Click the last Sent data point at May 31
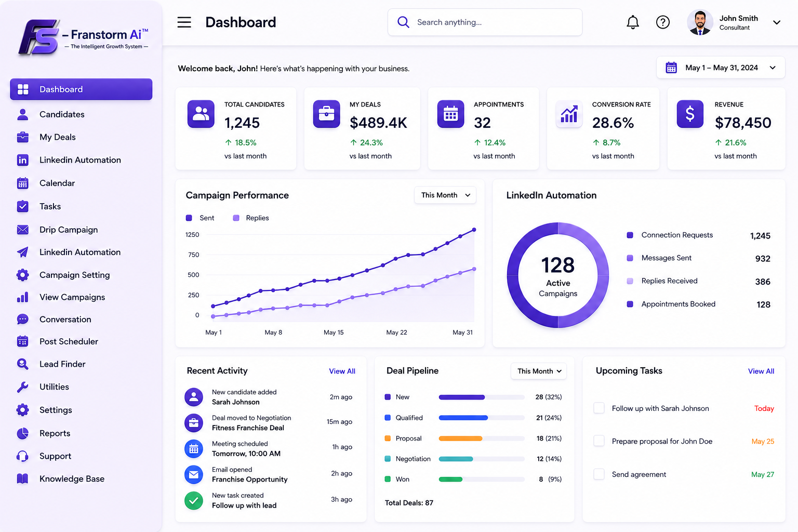The height and width of the screenshot is (532, 798). [474, 230]
